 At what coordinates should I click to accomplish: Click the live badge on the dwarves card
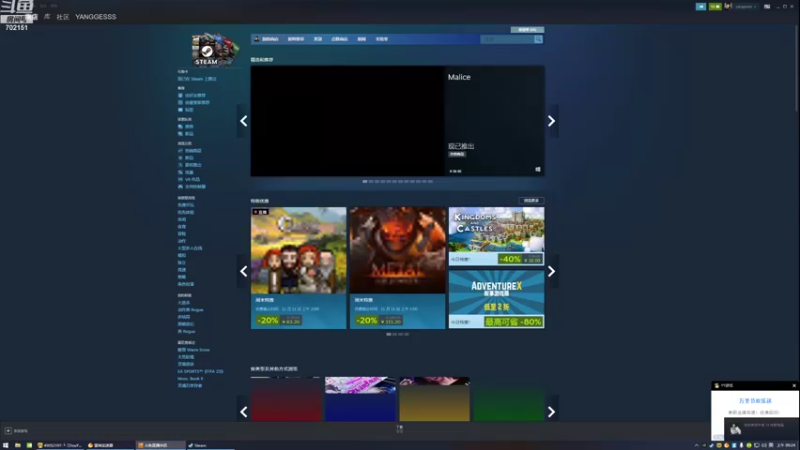pyautogui.click(x=260, y=212)
